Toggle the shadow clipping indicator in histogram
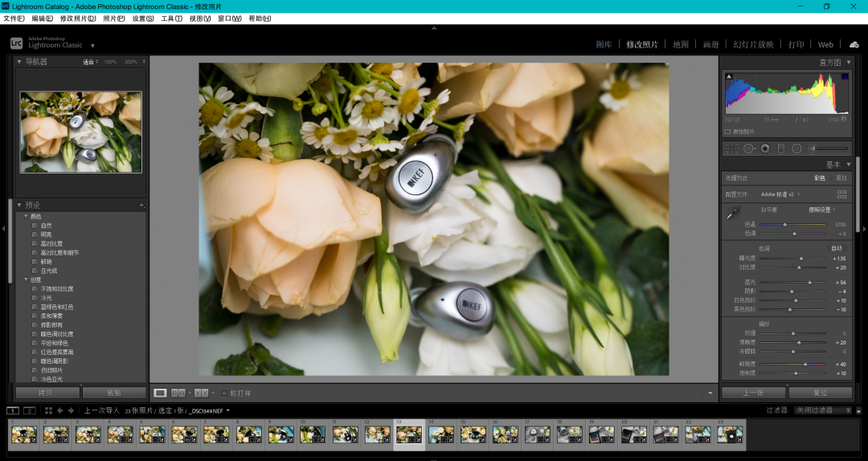Screen dimensions: 868x461 tap(729, 77)
